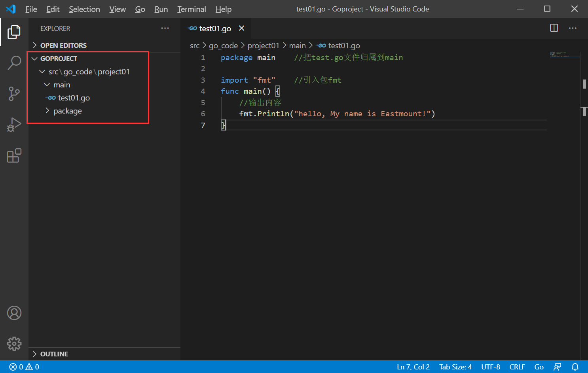588x373 pixels.
Task: Open the Go menu
Action: (140, 9)
